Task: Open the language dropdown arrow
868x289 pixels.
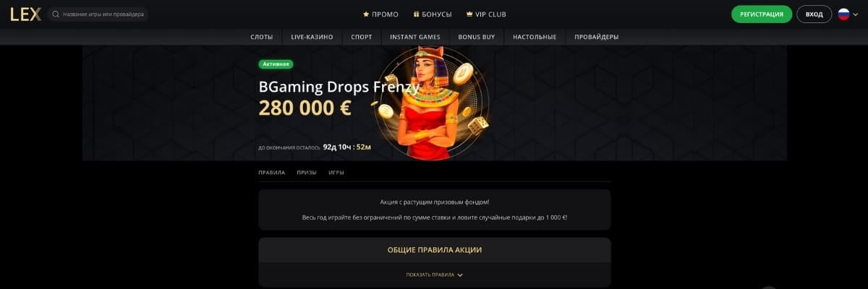Action: pos(856,14)
